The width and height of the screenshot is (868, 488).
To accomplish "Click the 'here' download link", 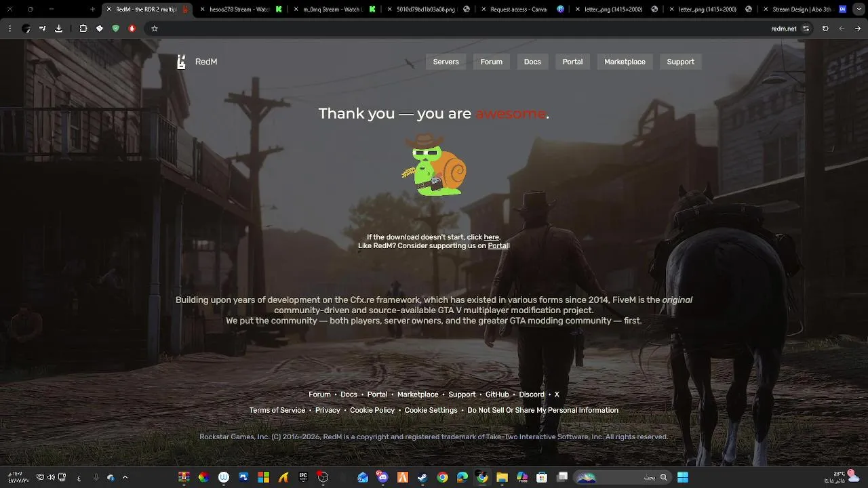I will (491, 237).
